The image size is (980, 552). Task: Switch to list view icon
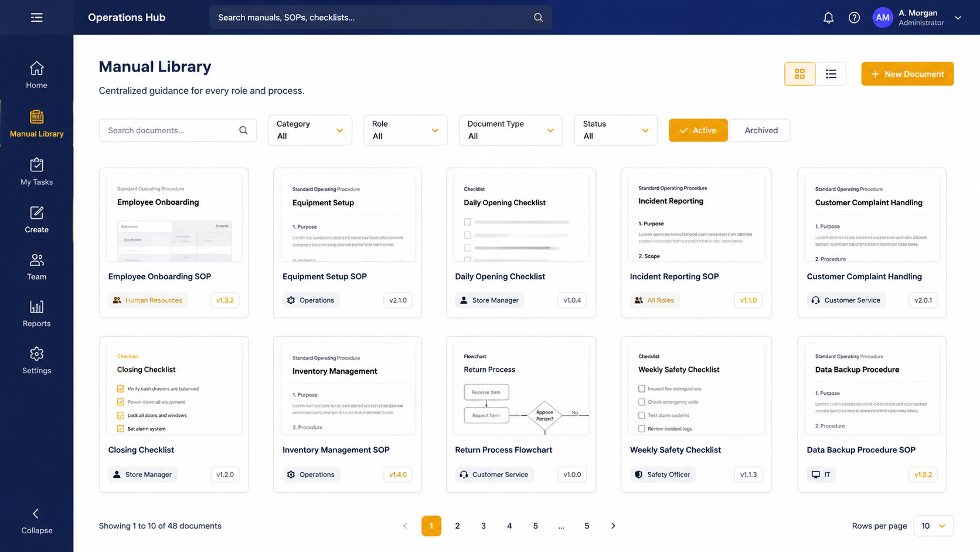click(831, 74)
